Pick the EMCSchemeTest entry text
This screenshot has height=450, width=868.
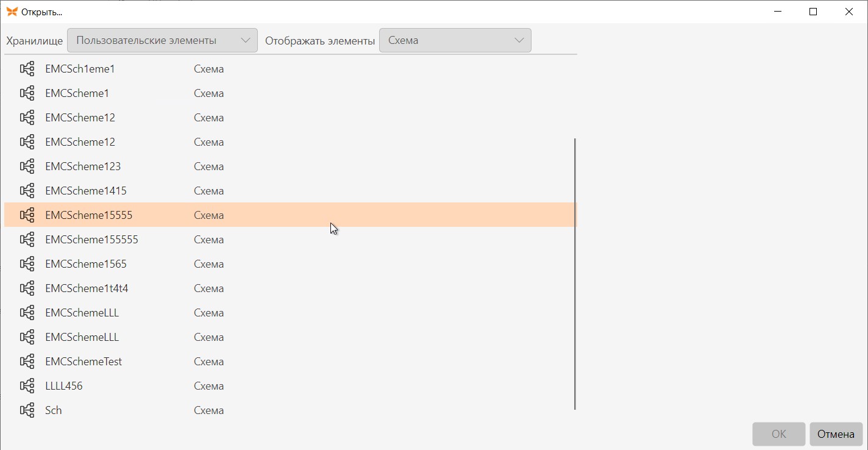(x=84, y=362)
